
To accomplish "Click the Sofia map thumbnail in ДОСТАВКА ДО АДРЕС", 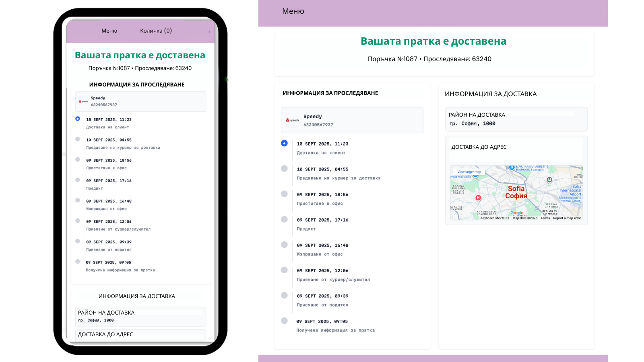I will (516, 193).
